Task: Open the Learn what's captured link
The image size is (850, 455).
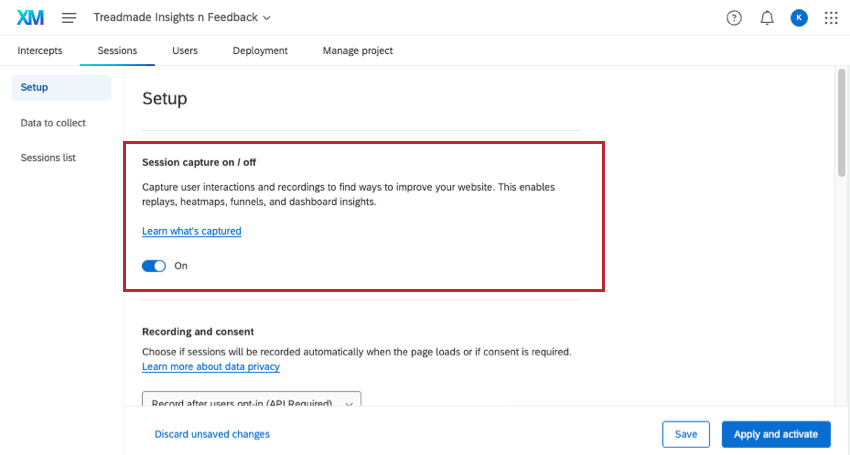Action: point(191,231)
